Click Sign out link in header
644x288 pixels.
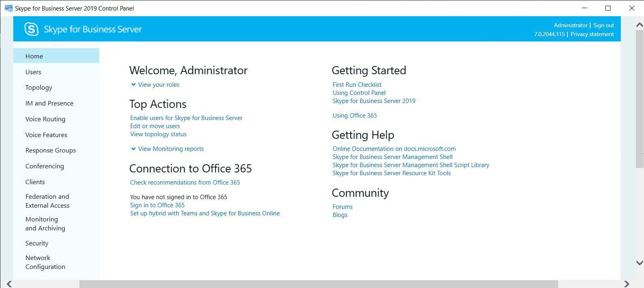coord(603,25)
